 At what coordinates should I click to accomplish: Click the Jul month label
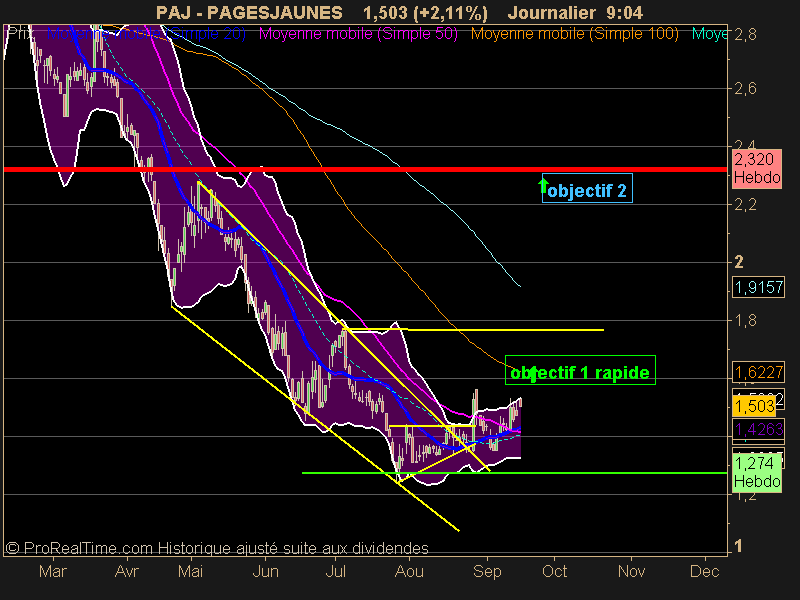[x=335, y=571]
